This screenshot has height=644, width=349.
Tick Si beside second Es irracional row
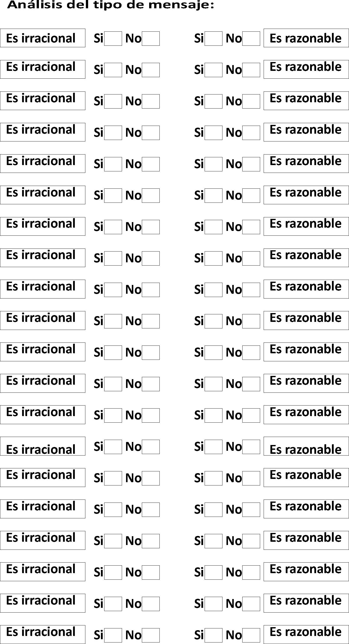pos(113,70)
